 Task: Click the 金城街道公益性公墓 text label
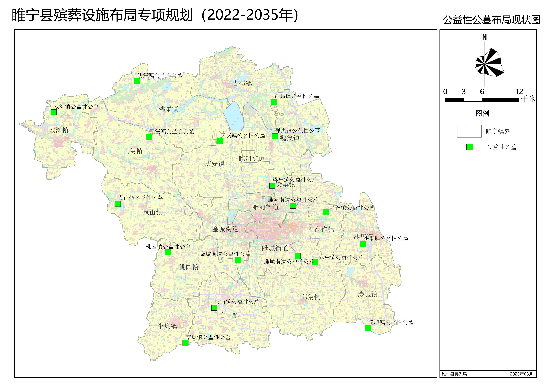[x=225, y=254]
